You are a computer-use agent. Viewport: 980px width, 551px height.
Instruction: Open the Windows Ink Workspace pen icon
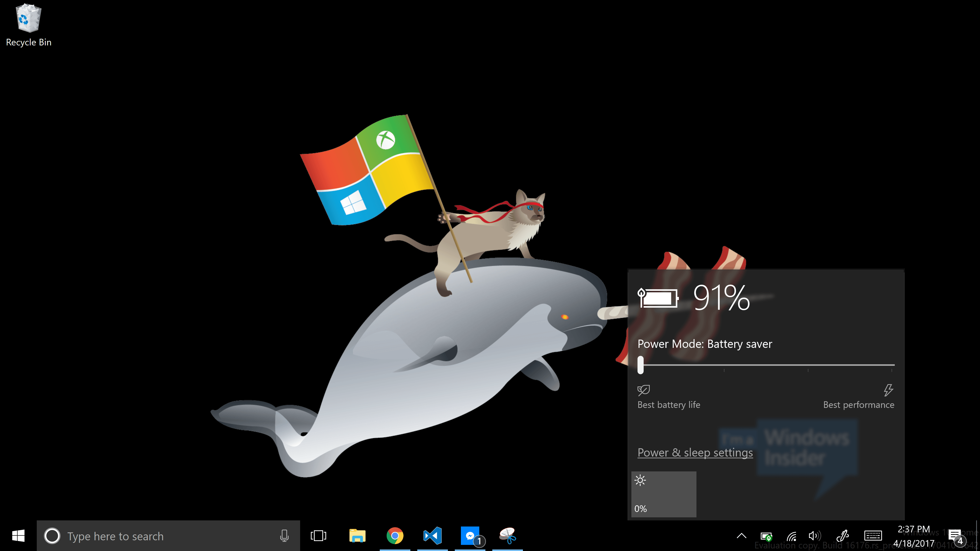[843, 536]
